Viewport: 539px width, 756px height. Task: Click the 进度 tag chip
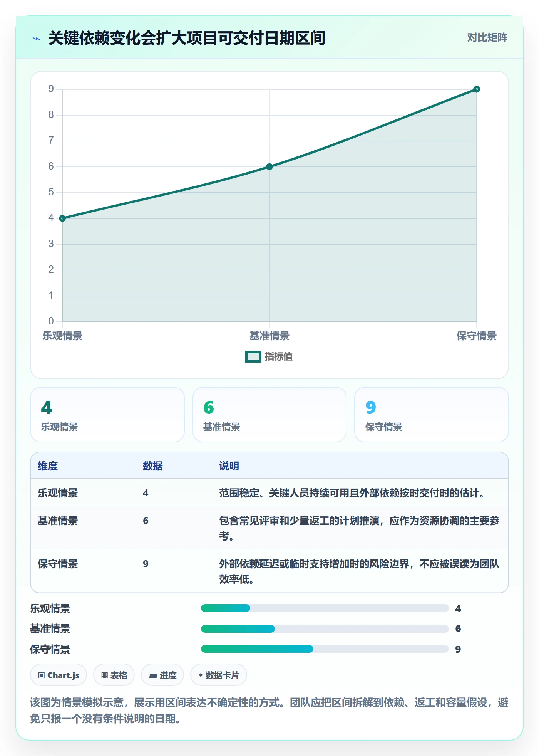pyautogui.click(x=162, y=675)
